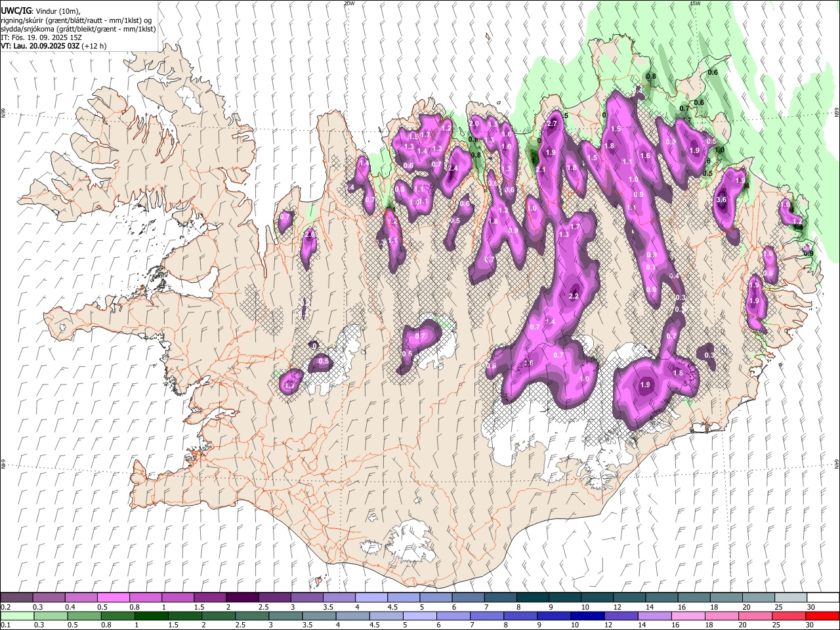Click the '0.2' legend label

(x=5, y=607)
